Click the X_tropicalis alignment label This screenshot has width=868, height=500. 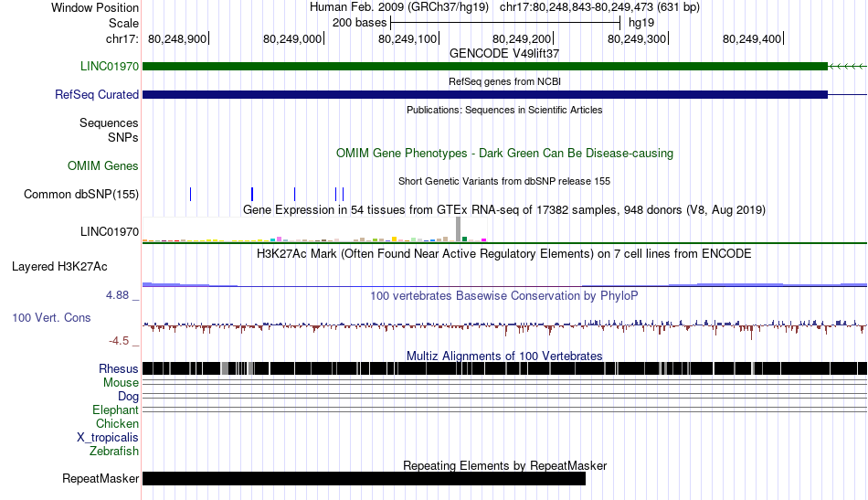point(108,438)
